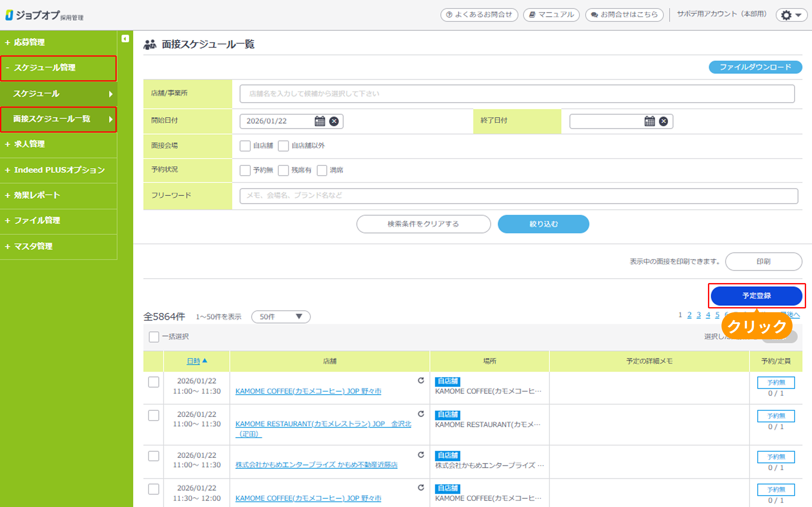Image resolution: width=812 pixels, height=507 pixels.
Task: Expand the 求人管理 sidebar section
Action: click(x=29, y=144)
